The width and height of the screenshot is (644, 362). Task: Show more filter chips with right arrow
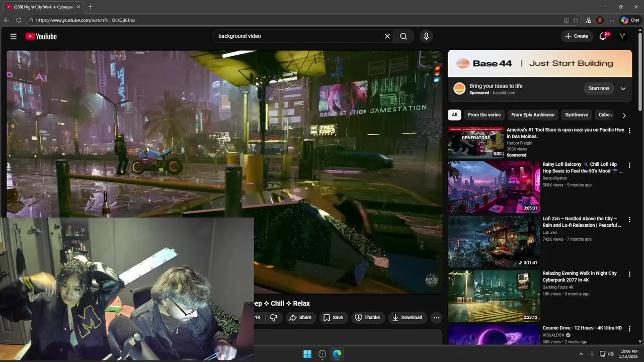click(x=624, y=115)
